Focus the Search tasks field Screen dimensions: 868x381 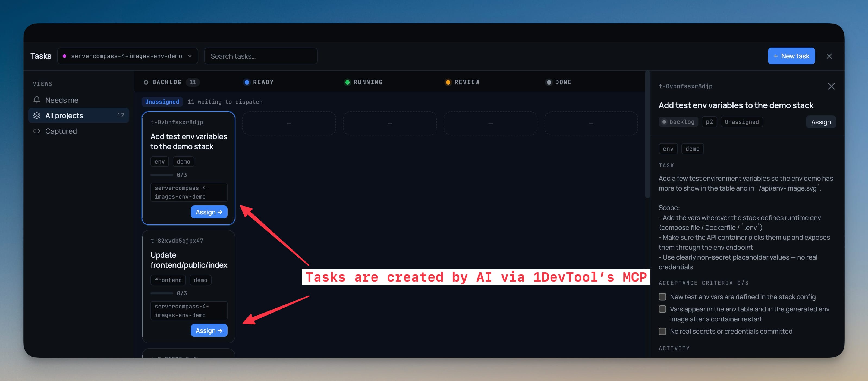tap(261, 56)
